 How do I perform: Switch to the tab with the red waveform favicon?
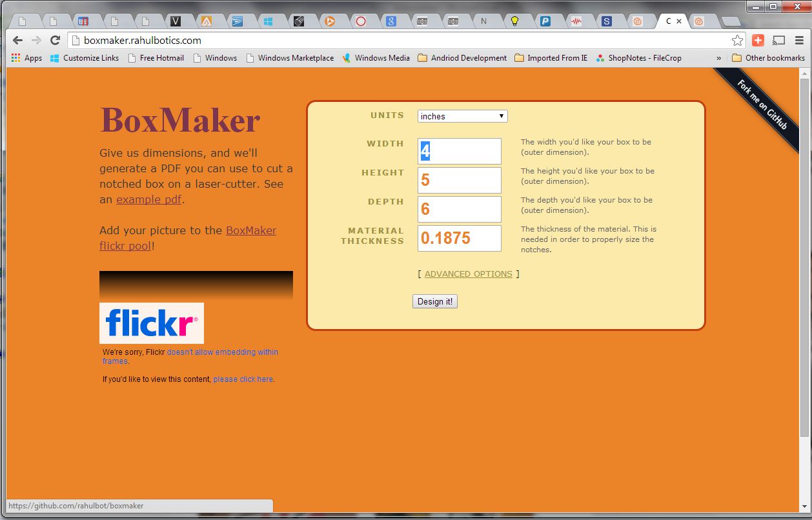[576, 21]
